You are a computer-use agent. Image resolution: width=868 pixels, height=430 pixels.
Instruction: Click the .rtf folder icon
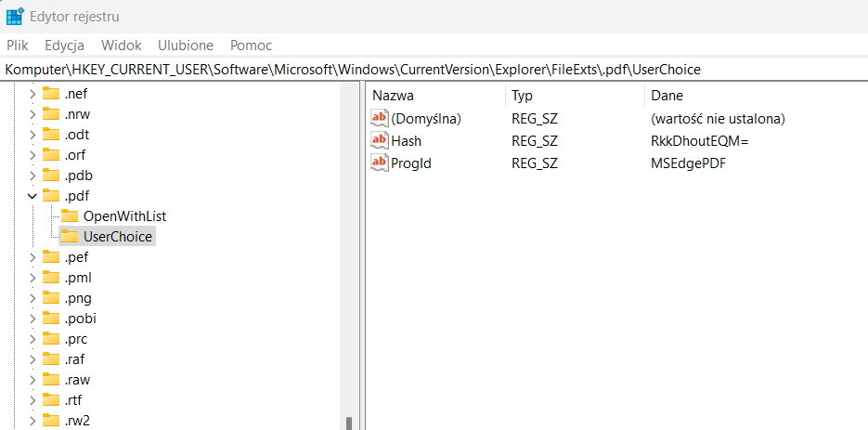coord(51,400)
